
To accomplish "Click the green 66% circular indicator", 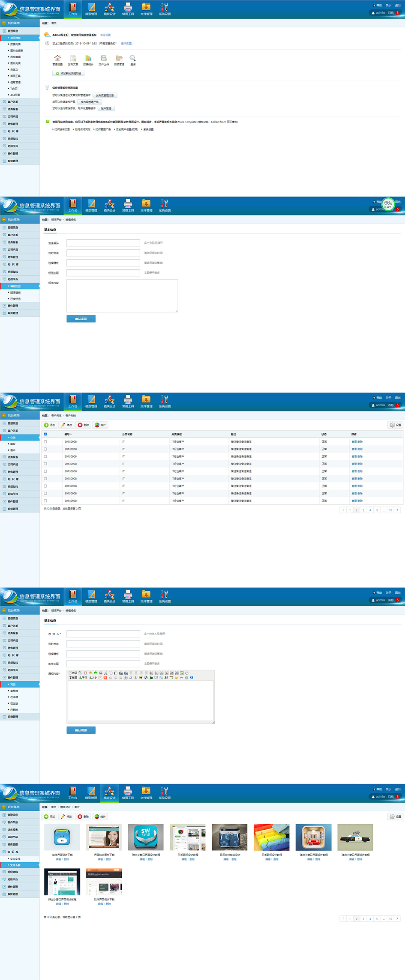I will pos(388,204).
